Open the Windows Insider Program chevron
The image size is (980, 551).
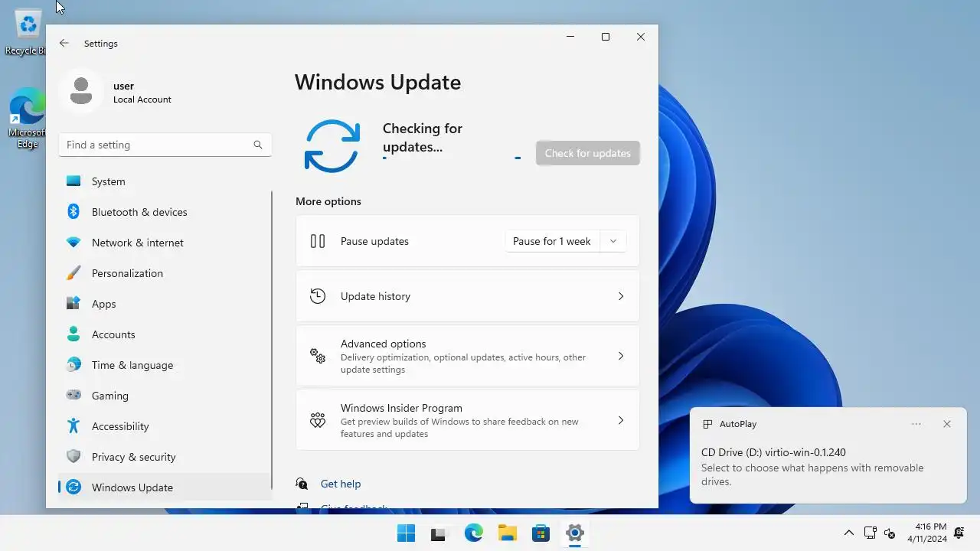[621, 420]
